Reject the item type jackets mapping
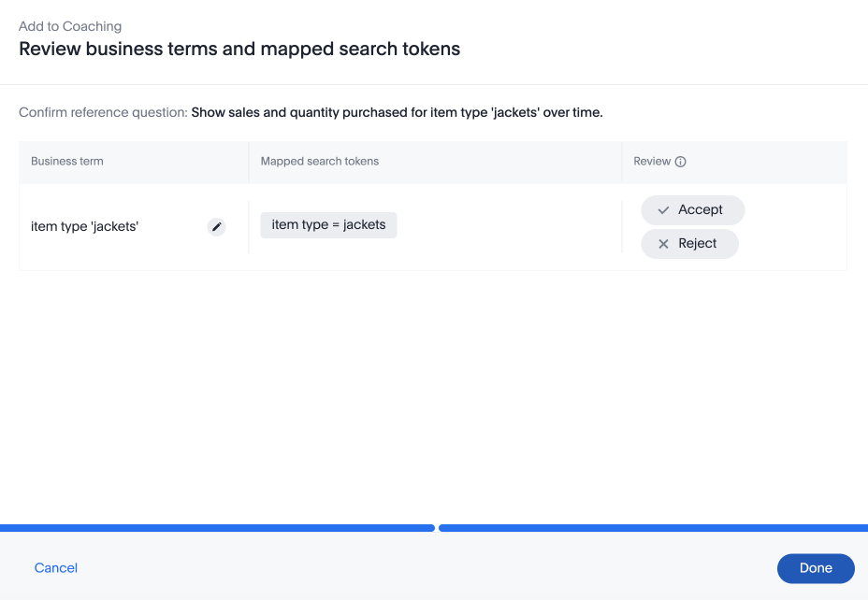 (689, 243)
